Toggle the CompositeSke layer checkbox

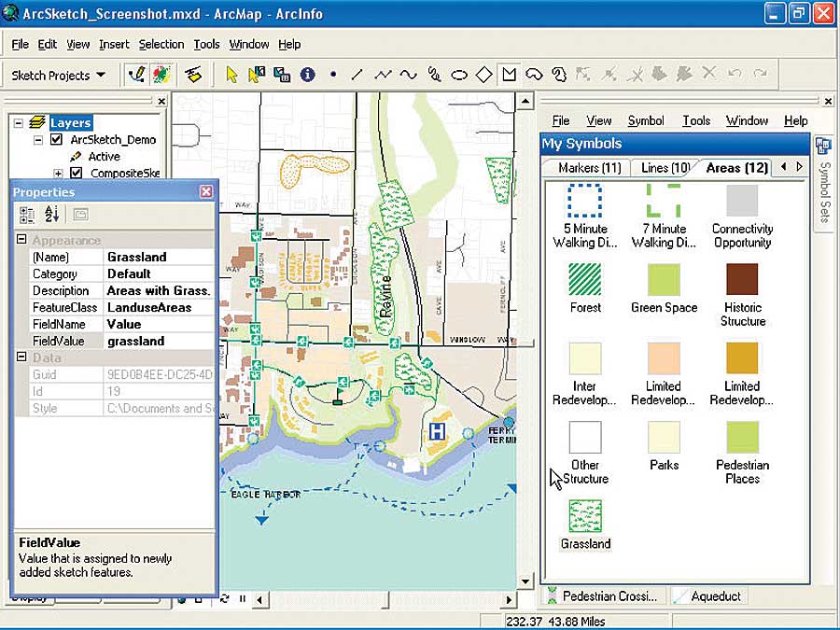click(x=77, y=174)
